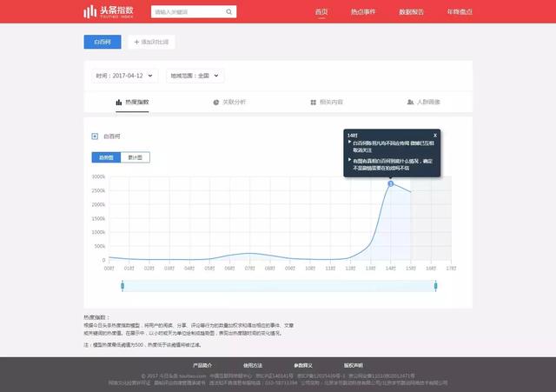Close the 14时 tooltip with the X

[x=435, y=136]
